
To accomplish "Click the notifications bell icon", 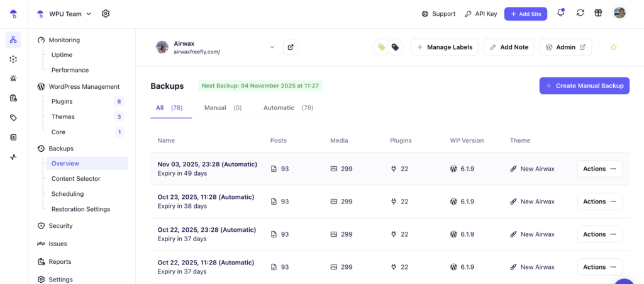I will (560, 13).
